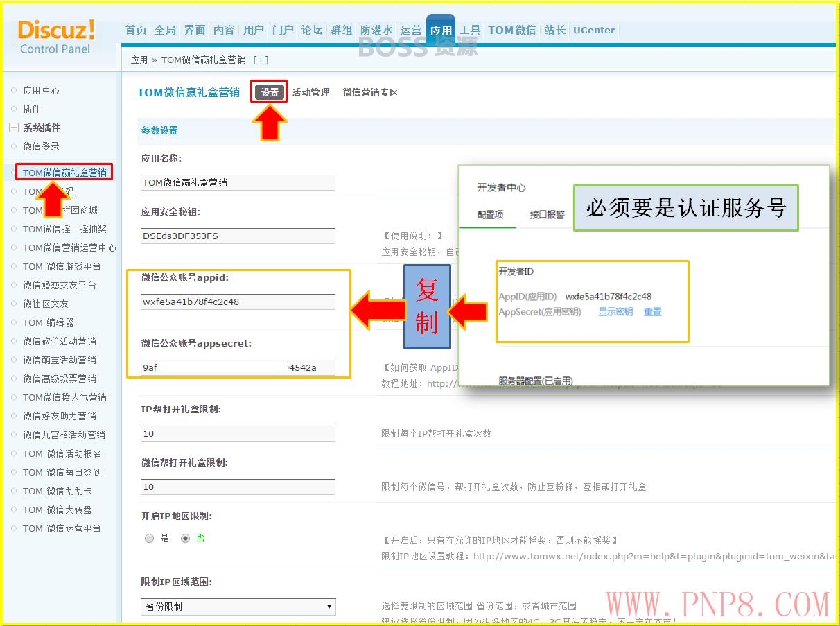Open the 内容 top menu
Image resolution: width=840 pixels, height=626 pixels.
click(x=224, y=30)
